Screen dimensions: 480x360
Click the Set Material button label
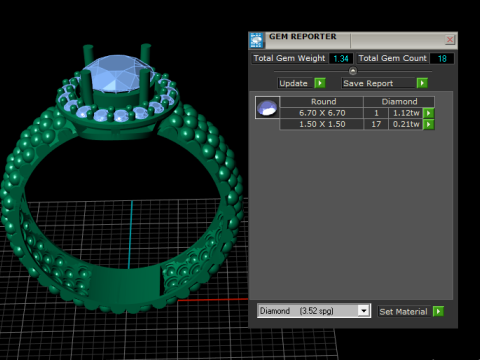[x=403, y=312]
